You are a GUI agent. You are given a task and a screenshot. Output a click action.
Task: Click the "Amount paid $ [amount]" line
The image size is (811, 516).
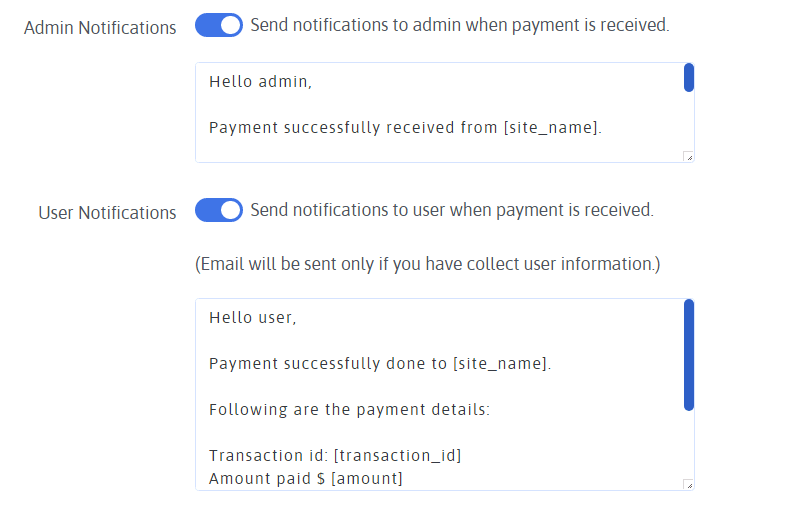[306, 479]
